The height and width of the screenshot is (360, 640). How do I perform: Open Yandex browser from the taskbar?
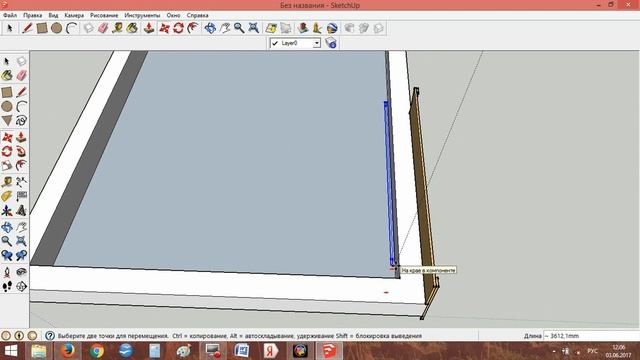(x=271, y=351)
